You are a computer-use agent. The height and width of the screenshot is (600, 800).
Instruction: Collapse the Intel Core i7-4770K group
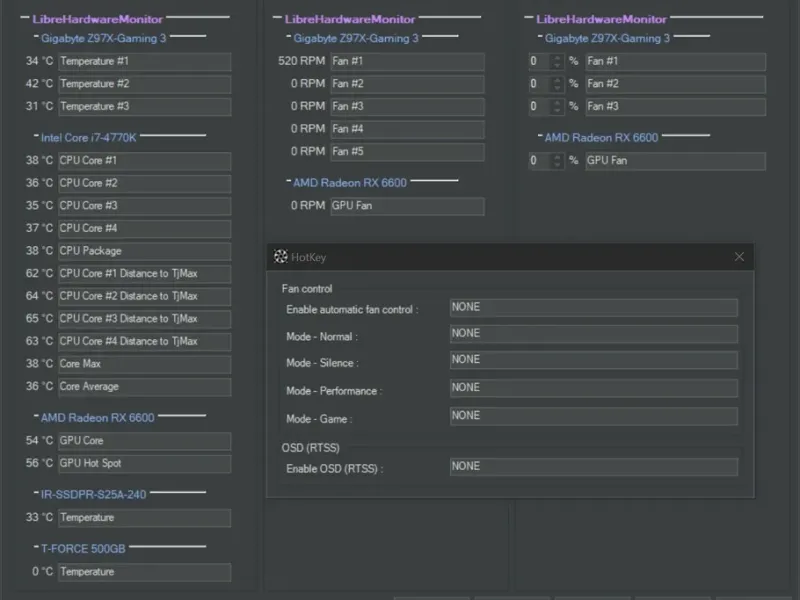pyautogui.click(x=36, y=136)
